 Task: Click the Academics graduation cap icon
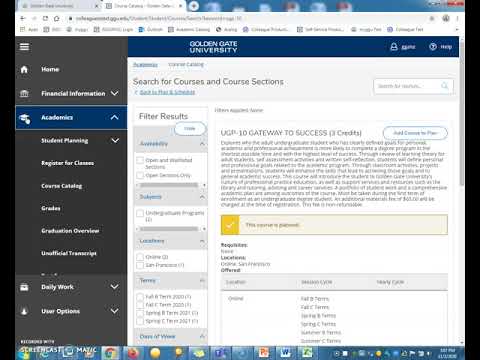pyautogui.click(x=25, y=118)
